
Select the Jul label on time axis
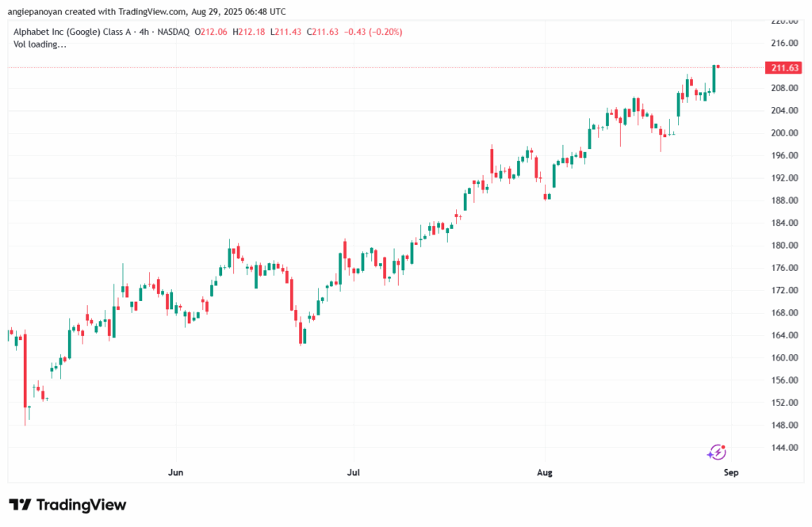click(354, 473)
